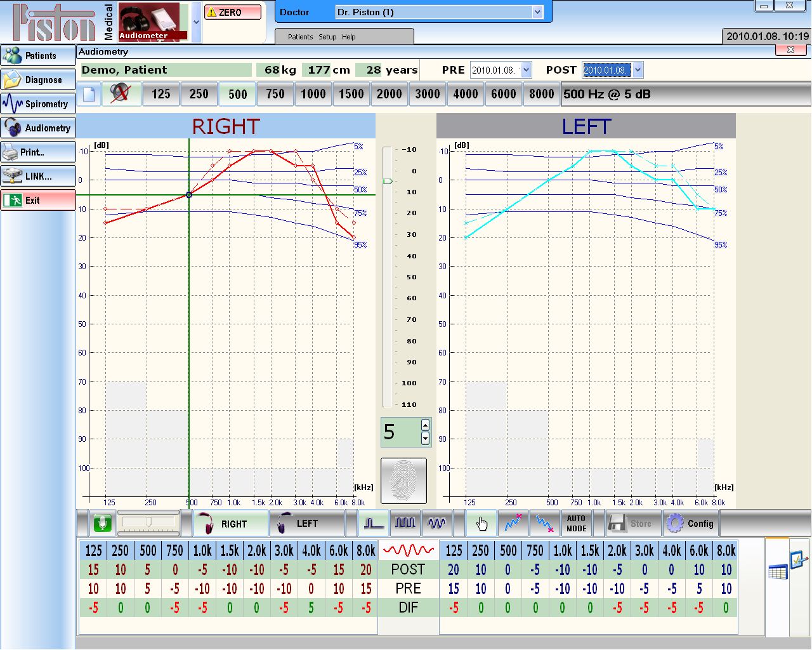Click the DIF row label in results table
The image size is (812, 650).
tap(408, 607)
